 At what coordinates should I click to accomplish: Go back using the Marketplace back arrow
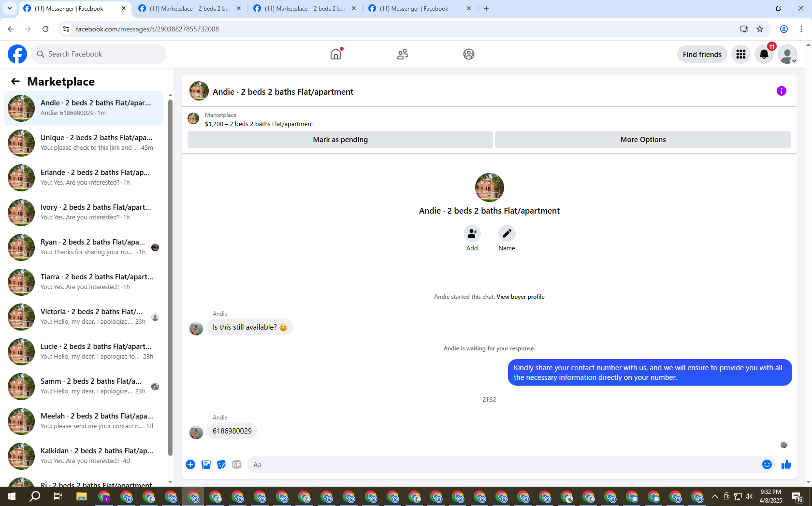coord(15,82)
